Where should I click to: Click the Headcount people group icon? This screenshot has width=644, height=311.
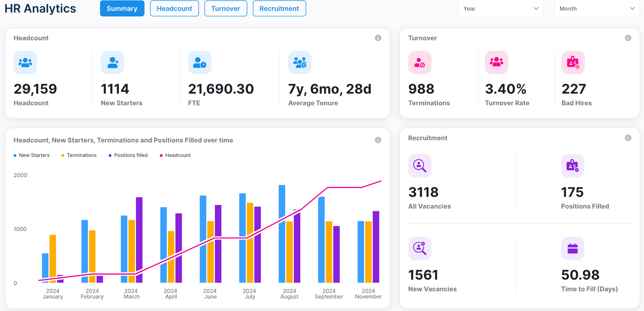tap(25, 62)
